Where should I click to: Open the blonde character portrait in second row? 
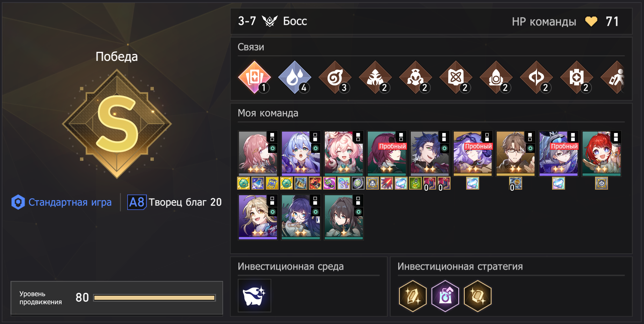tap(258, 217)
